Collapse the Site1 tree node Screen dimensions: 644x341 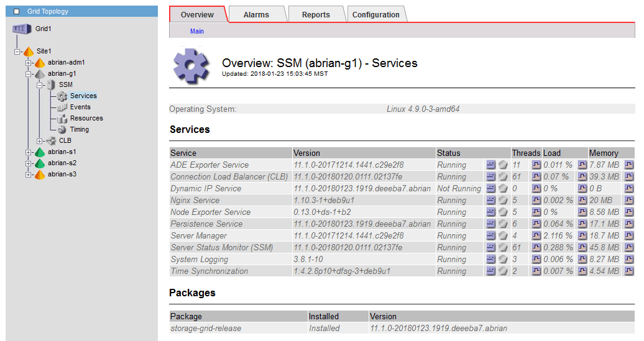[17, 52]
